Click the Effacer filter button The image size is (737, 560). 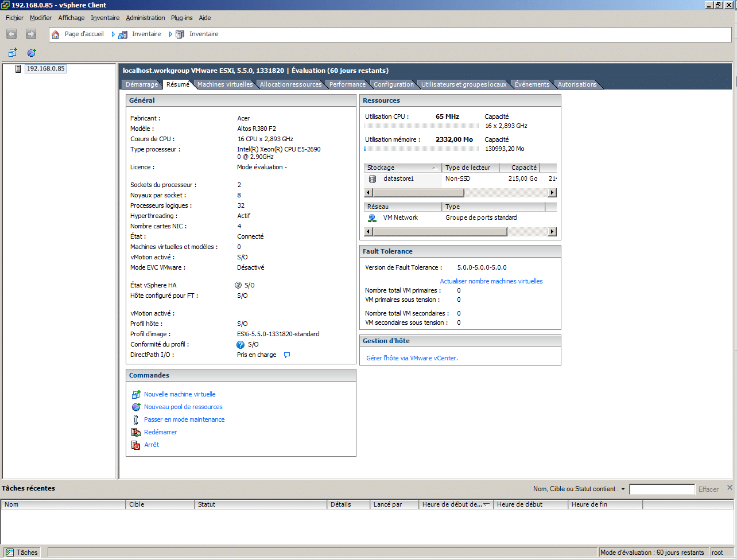(x=708, y=489)
